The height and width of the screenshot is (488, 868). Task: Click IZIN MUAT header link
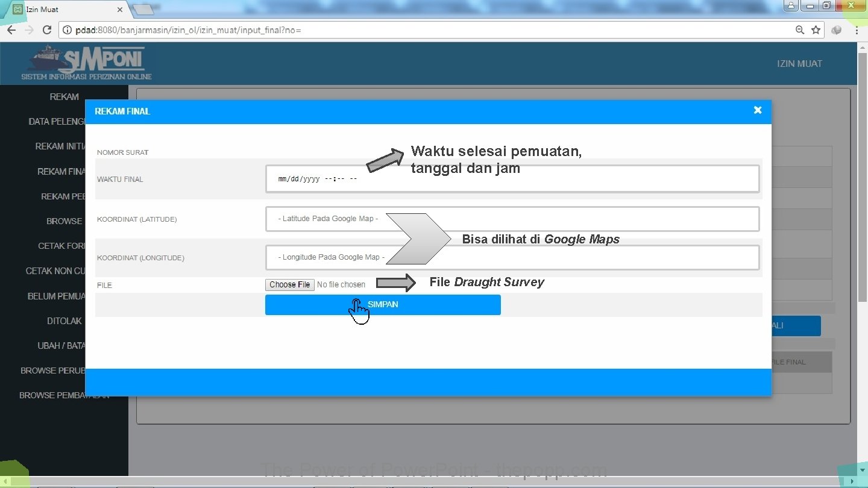coord(799,64)
